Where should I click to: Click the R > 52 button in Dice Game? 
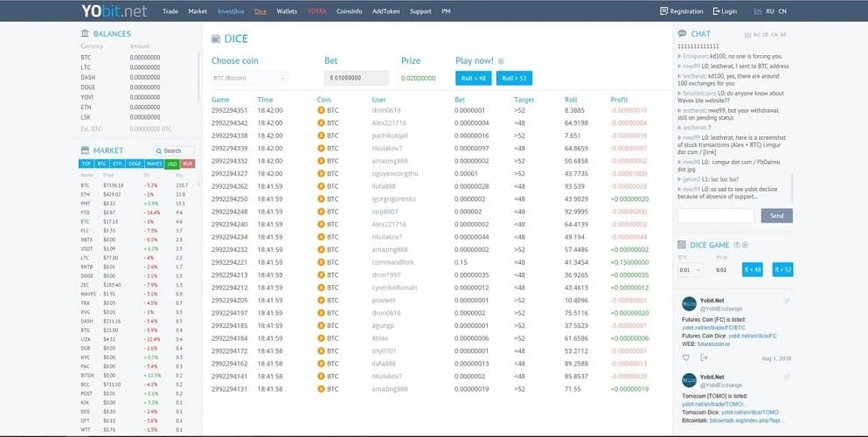(782, 270)
